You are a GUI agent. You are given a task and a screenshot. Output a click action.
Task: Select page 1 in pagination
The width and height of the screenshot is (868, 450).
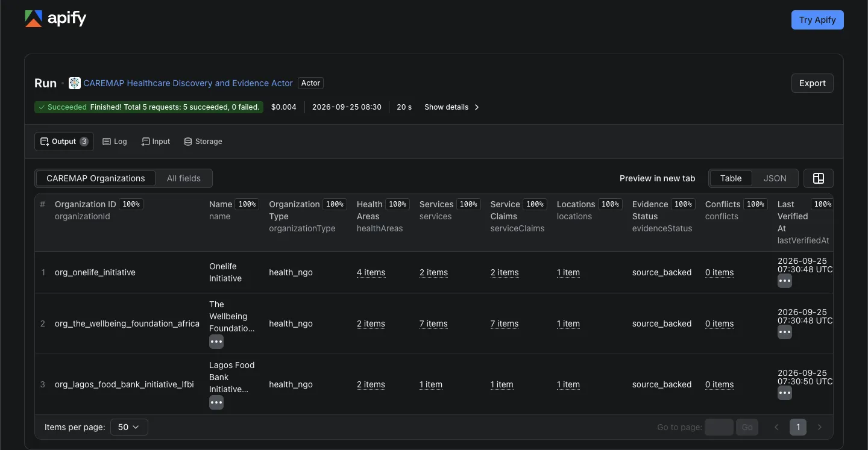pyautogui.click(x=798, y=427)
